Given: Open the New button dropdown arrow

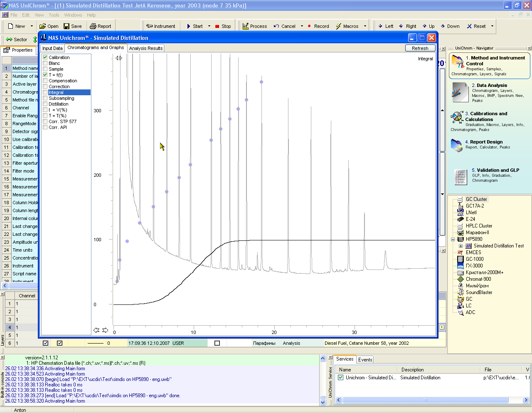Looking at the screenshot, I should click(x=32, y=26).
